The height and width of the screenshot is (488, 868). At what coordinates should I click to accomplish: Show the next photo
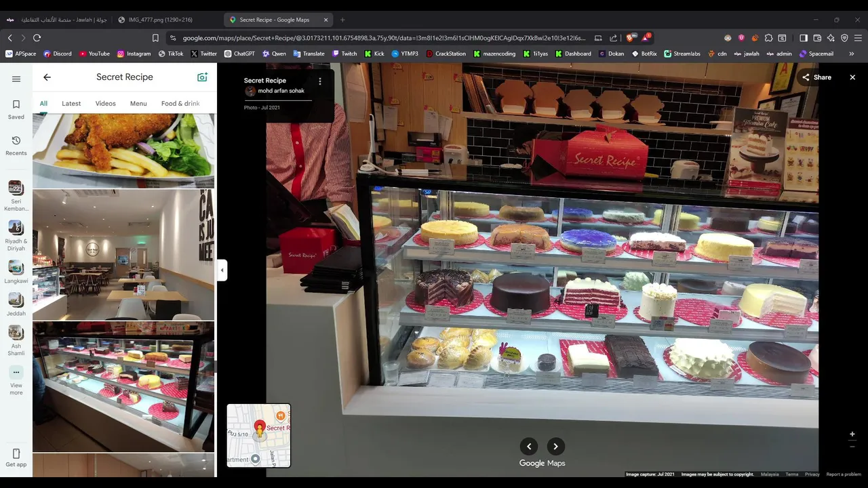point(555,446)
